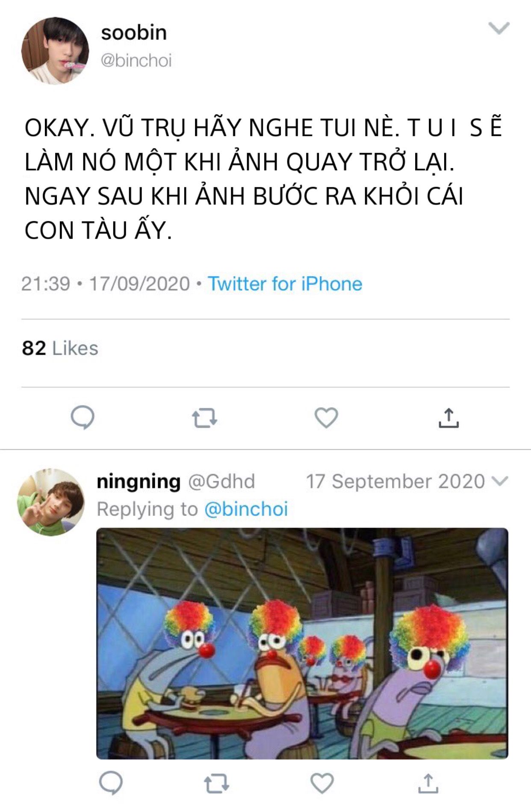Like ningning's meme reply
Viewport: 531px width, 812px height.
(x=322, y=783)
